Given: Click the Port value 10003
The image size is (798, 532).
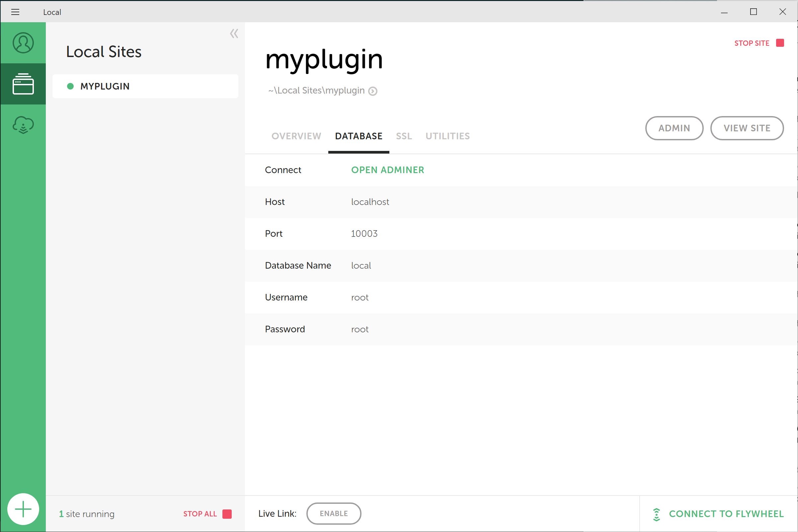Looking at the screenshot, I should pos(364,234).
